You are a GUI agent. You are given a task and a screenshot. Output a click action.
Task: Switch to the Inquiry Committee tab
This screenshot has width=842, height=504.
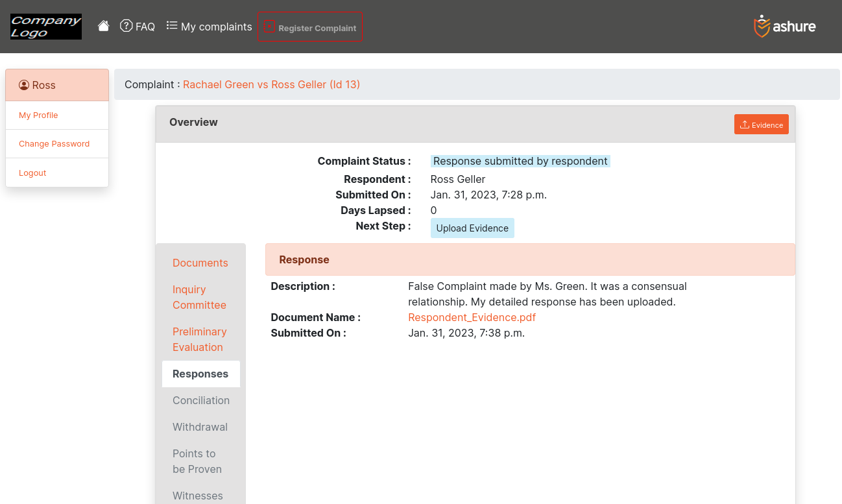point(200,297)
